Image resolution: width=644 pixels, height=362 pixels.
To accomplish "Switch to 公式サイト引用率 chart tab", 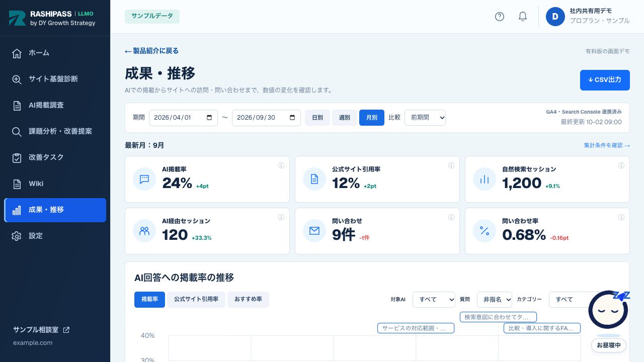I will [196, 299].
